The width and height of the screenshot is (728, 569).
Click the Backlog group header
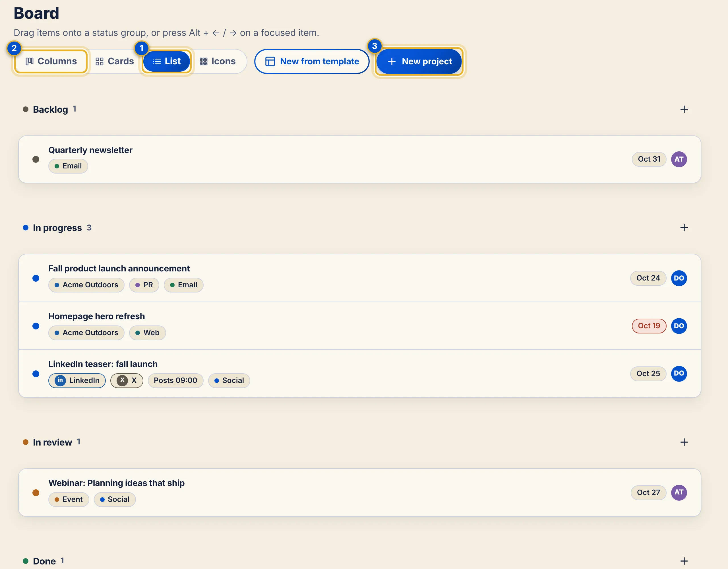pyautogui.click(x=50, y=110)
